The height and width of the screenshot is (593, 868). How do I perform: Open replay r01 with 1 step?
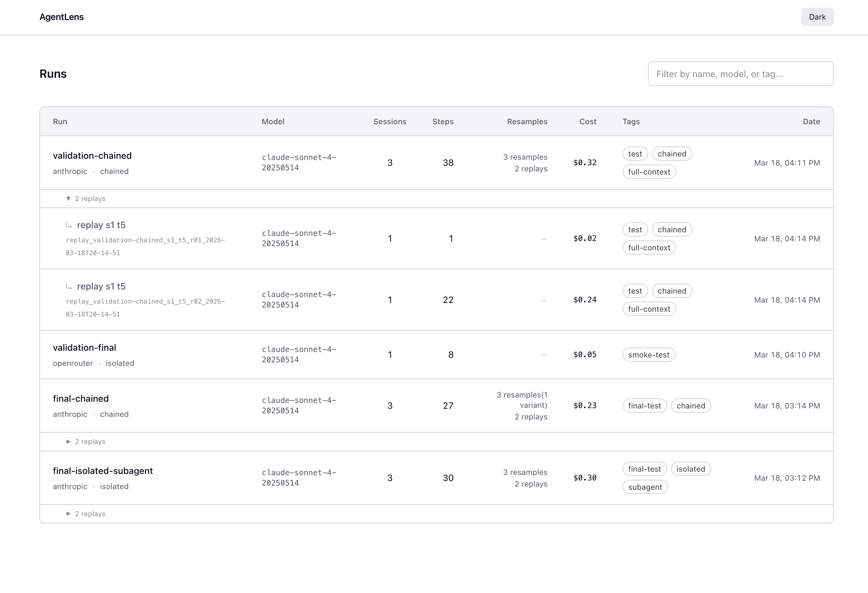click(x=101, y=225)
